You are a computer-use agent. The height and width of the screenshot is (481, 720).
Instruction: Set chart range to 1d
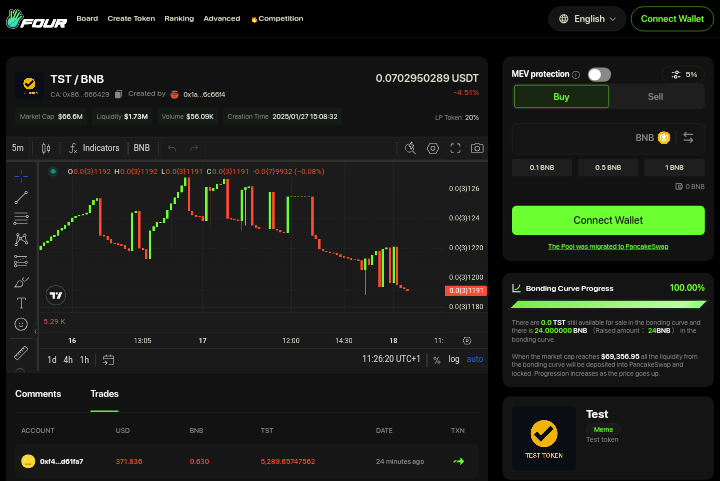[52, 360]
